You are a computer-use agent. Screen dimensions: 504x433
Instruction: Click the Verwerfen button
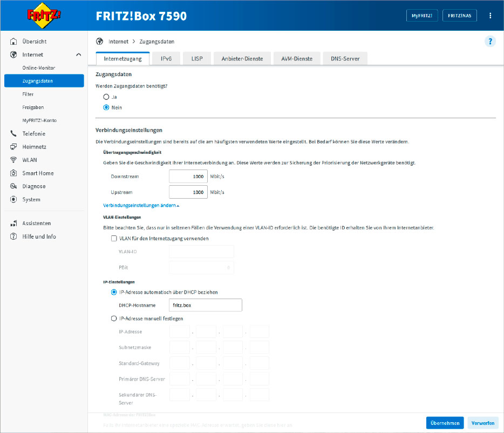coord(483,423)
